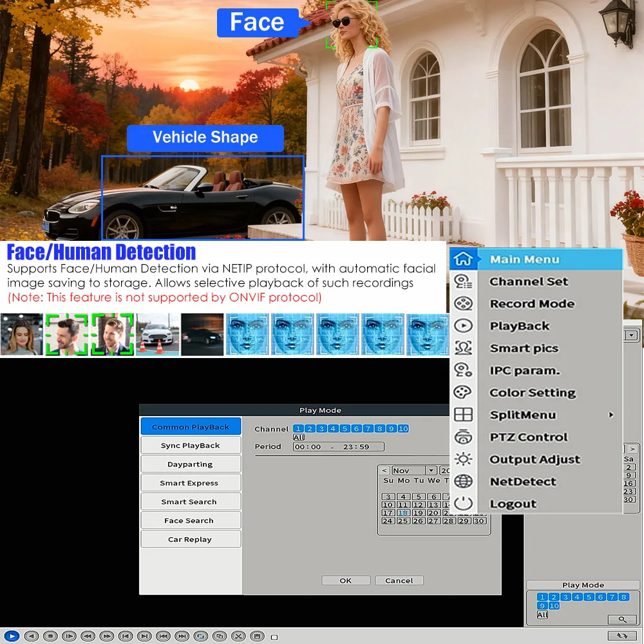Image resolution: width=644 pixels, height=644 pixels.
Task: Click the fast rewind icon
Action: coord(88,636)
